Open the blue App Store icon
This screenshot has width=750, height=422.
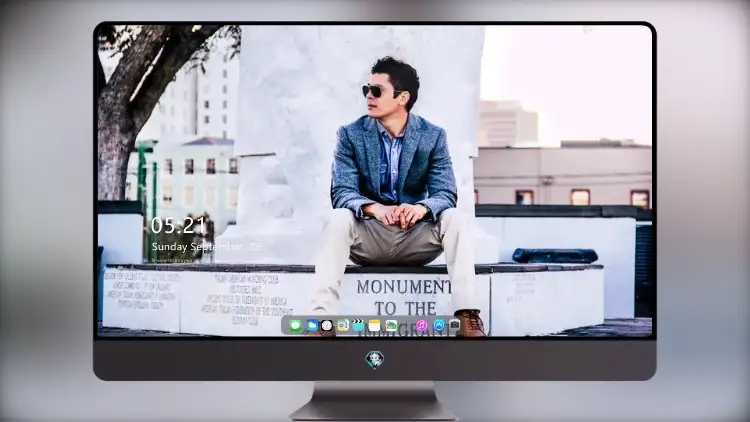tap(439, 325)
